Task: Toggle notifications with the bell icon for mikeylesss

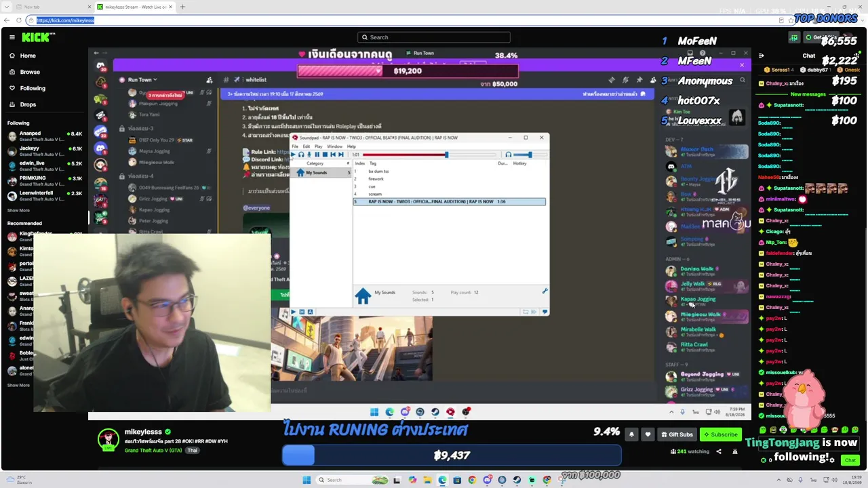Action: [632, 434]
